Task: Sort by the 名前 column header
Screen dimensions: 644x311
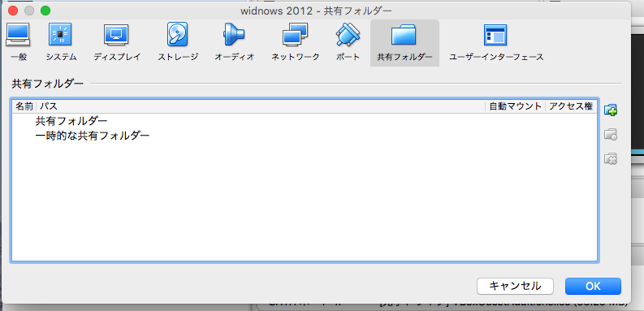Action: click(x=24, y=106)
